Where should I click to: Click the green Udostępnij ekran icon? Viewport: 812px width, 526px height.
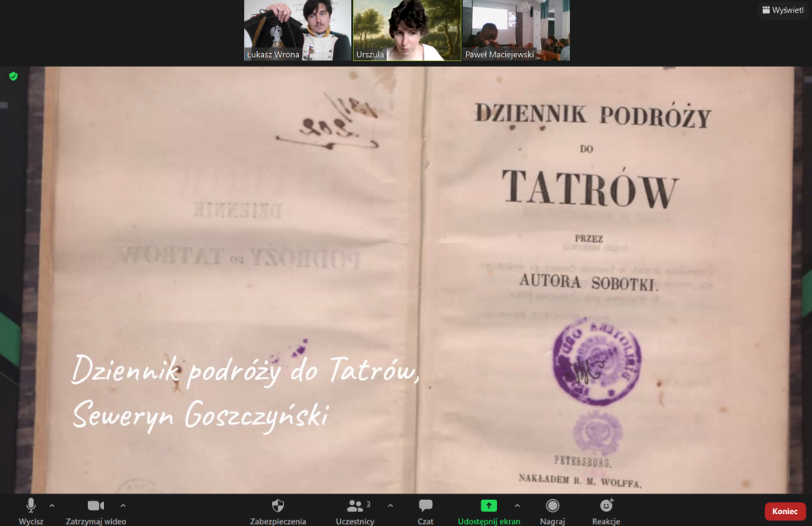click(488, 505)
